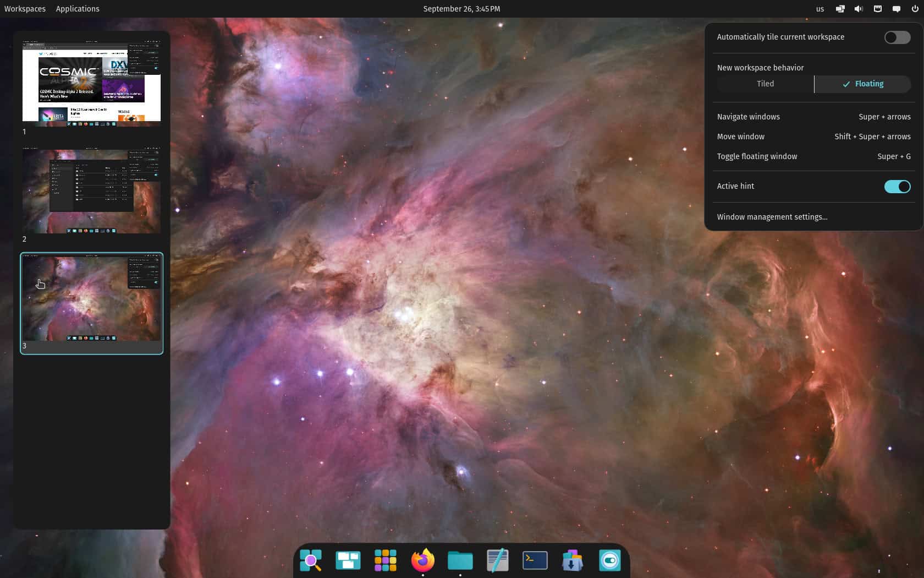Select Tiled as new workspace behavior
924x578 pixels.
[765, 84]
